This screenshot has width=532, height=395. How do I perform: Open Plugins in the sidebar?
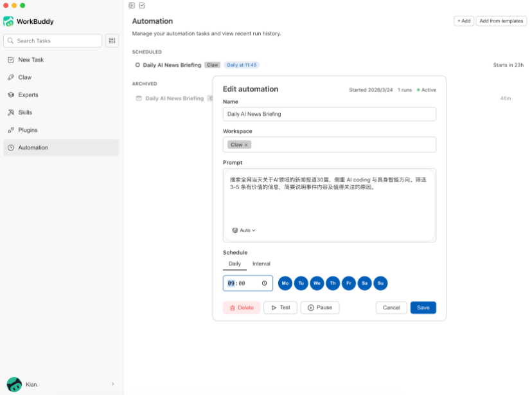point(28,130)
